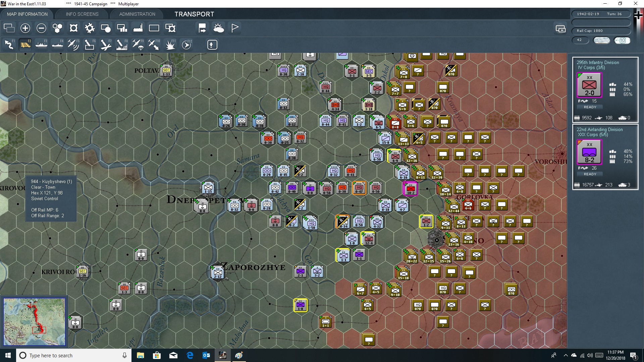The image size is (644, 362).
Task: Click the Transport mode title tab
Action: point(194,14)
